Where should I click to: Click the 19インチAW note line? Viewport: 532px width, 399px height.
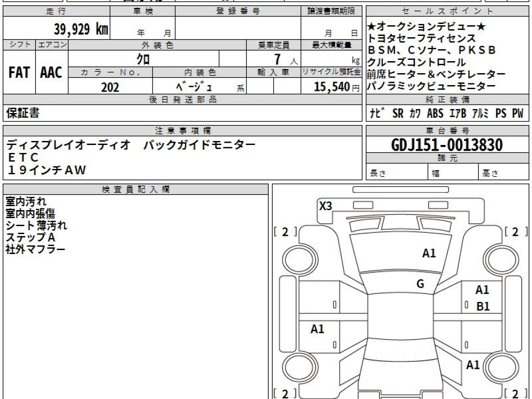pyautogui.click(x=47, y=170)
